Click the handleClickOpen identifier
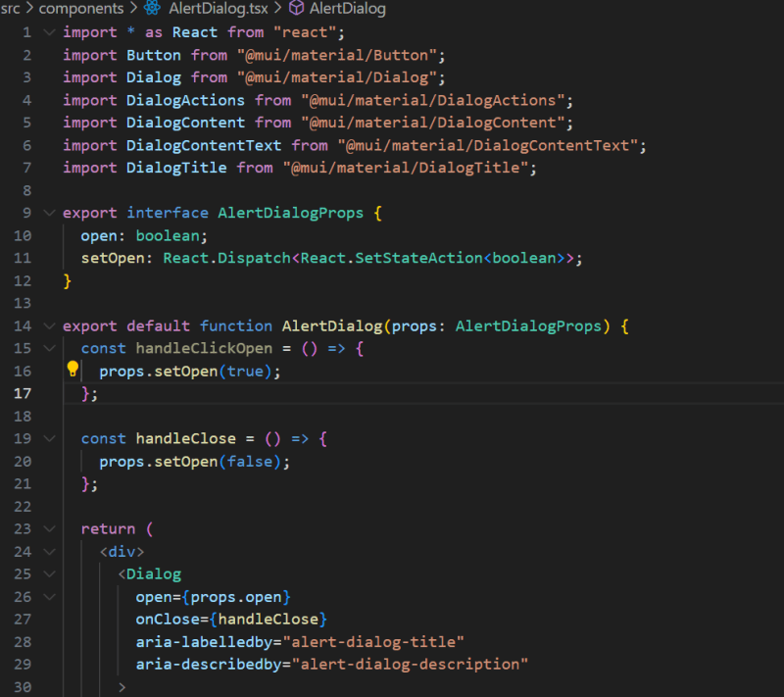Viewport: 784px width, 697px height. (204, 349)
